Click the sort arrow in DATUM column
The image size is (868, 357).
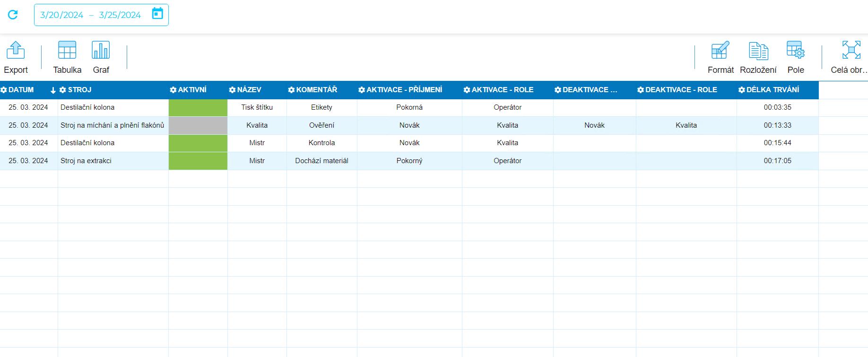pos(53,90)
